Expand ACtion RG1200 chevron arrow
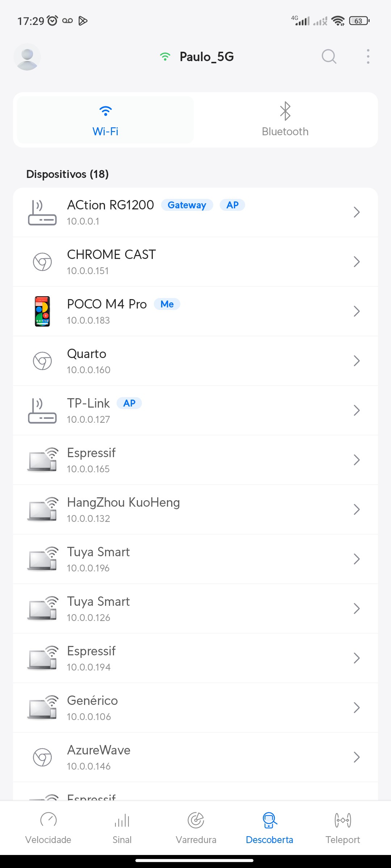The height and width of the screenshot is (868, 391). pyautogui.click(x=356, y=212)
